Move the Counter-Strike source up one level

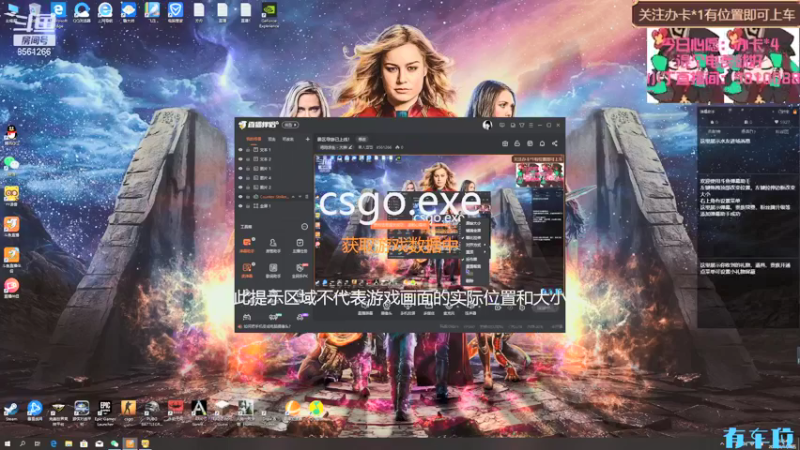293,196
